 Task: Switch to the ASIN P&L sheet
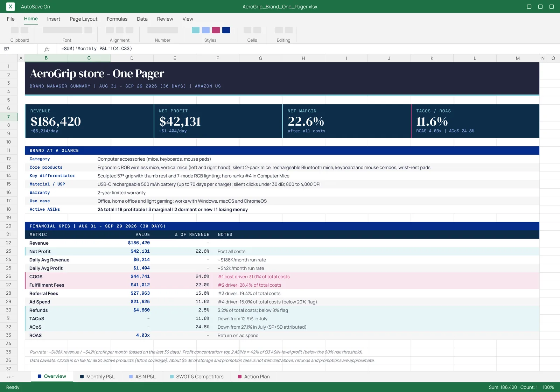tap(142, 377)
